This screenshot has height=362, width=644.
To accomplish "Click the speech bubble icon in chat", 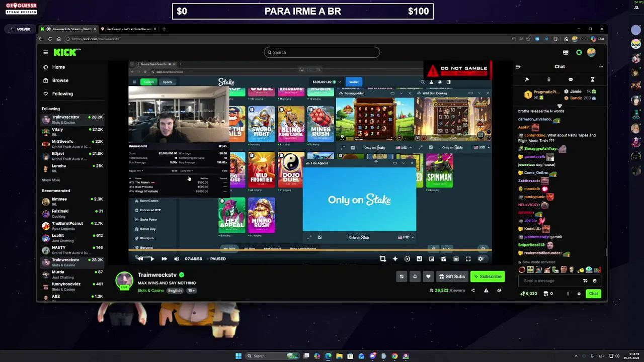I will (x=571, y=79).
